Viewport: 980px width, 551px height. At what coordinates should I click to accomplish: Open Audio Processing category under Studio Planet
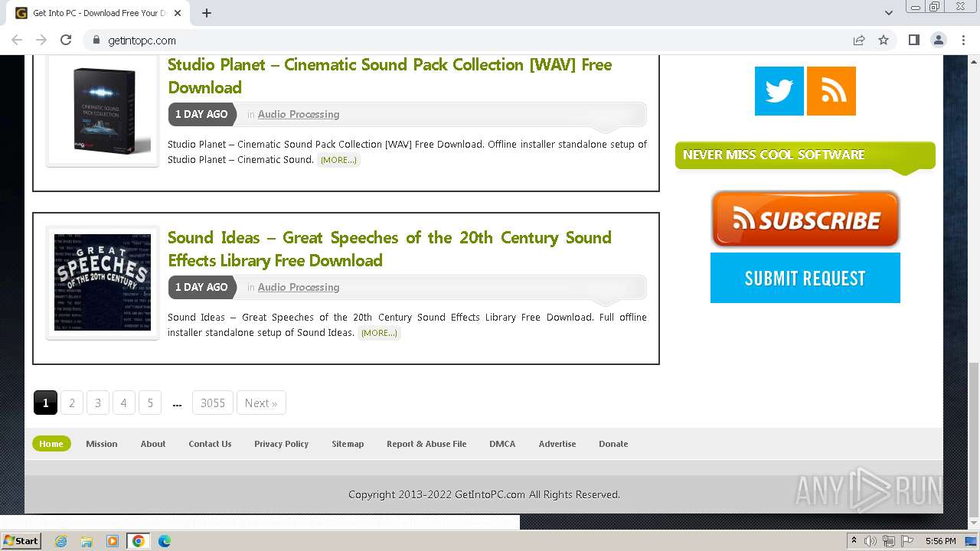coord(299,114)
